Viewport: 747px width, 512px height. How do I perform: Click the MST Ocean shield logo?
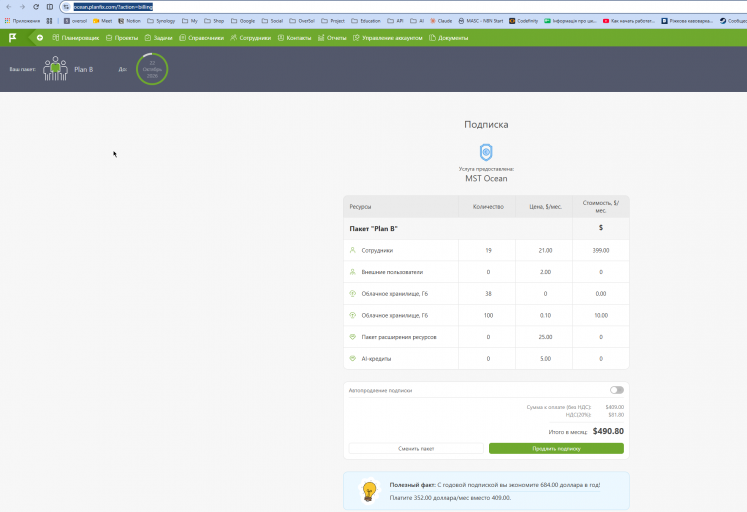point(486,152)
